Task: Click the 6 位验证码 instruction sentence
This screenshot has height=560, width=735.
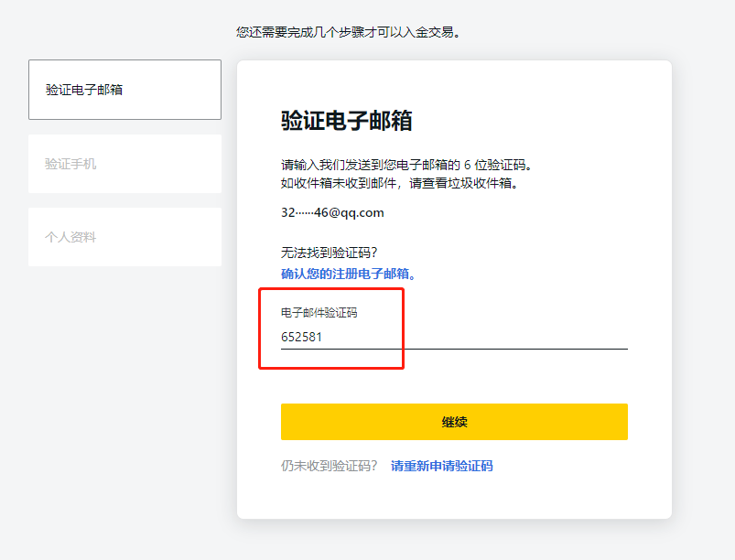Action: tap(405, 165)
